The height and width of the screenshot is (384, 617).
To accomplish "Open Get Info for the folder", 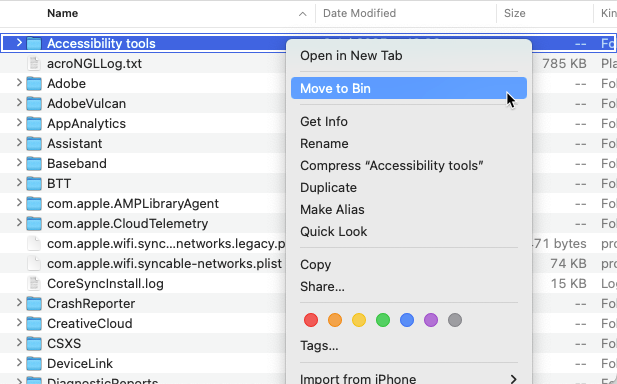I will point(324,122).
